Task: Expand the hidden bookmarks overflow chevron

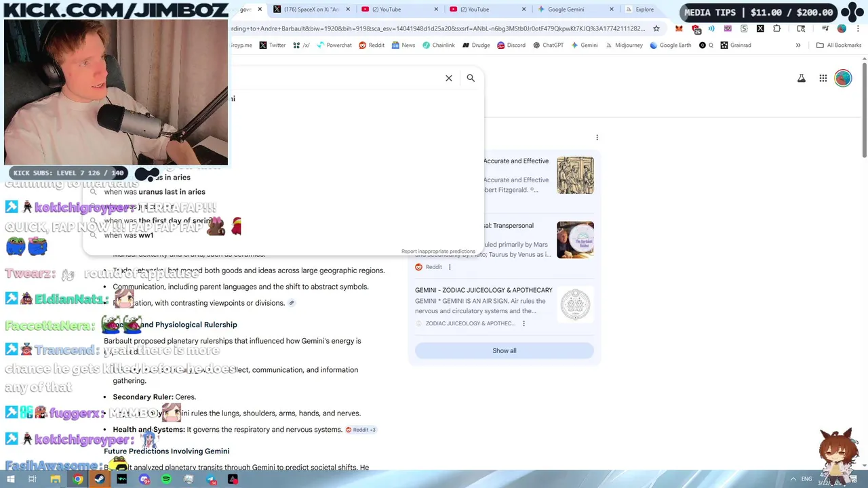Action: 798,45
